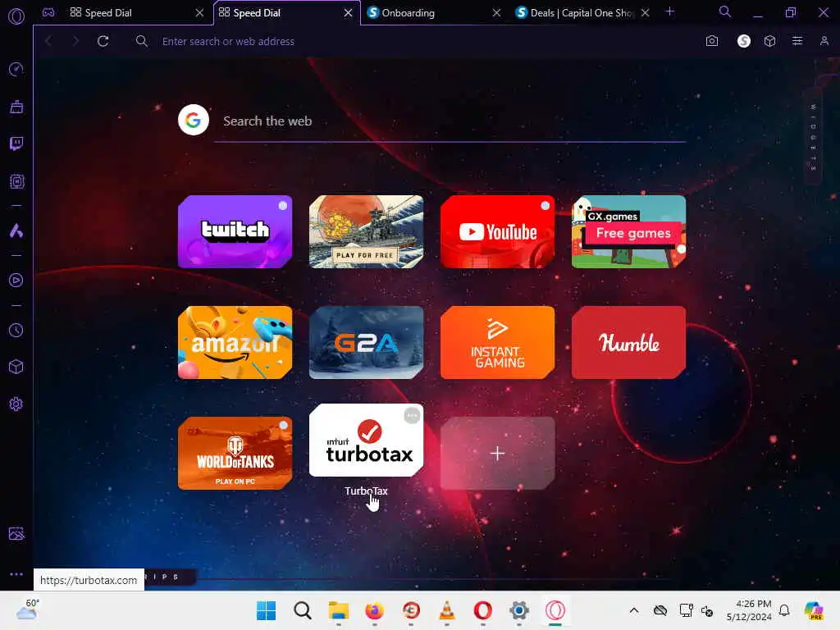Click Capital One Shopping extension icon
Viewport: 840px width, 630px height.
[743, 41]
